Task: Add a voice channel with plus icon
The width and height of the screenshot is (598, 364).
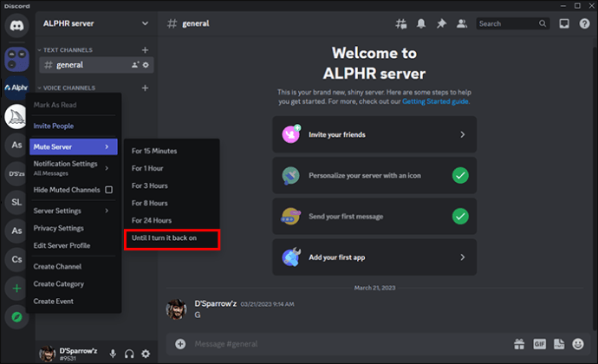Action: click(x=145, y=88)
